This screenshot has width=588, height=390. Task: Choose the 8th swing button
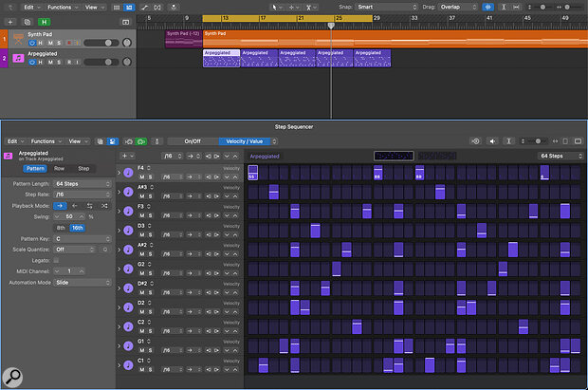[61, 228]
